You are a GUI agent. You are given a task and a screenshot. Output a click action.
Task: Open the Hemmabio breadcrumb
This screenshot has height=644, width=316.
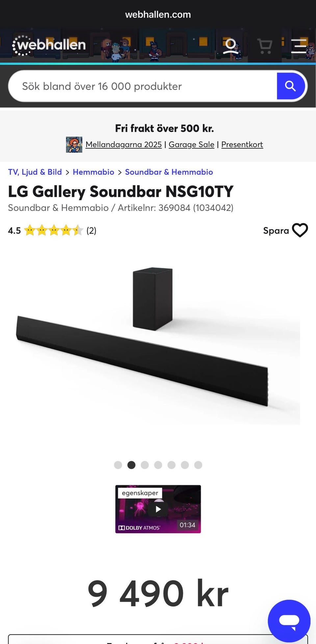click(93, 172)
